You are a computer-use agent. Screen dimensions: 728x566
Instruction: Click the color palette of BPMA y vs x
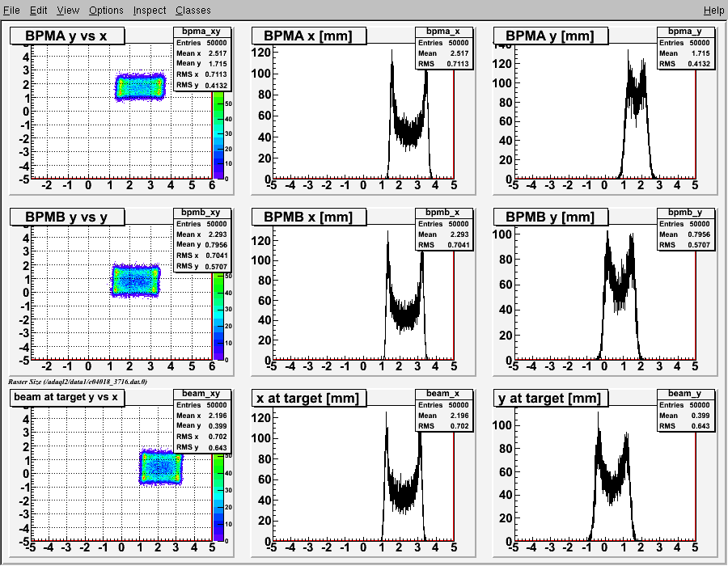point(218,136)
